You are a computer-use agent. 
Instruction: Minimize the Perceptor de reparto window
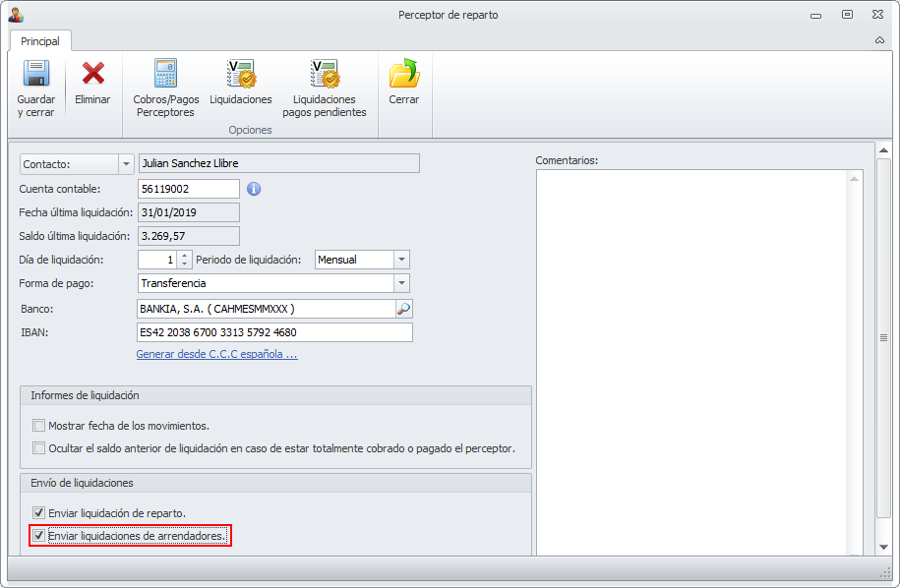(815, 16)
